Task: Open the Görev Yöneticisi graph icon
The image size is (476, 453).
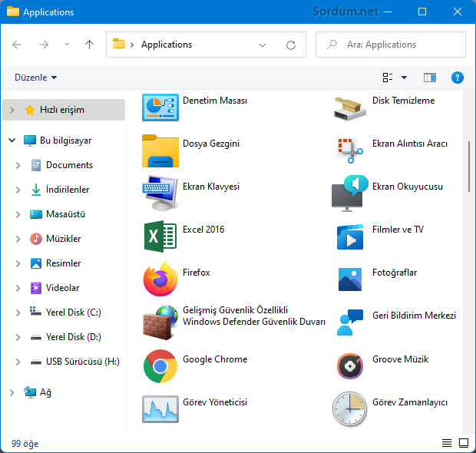Action: [x=160, y=409]
